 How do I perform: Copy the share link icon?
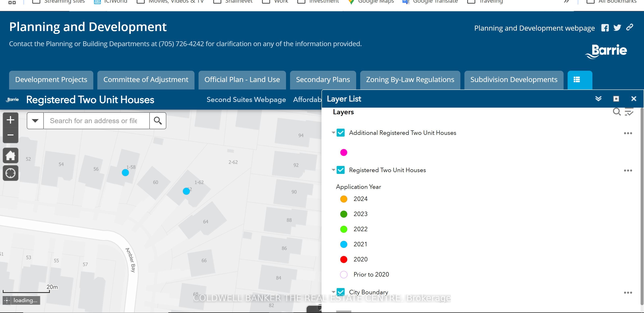(x=629, y=27)
